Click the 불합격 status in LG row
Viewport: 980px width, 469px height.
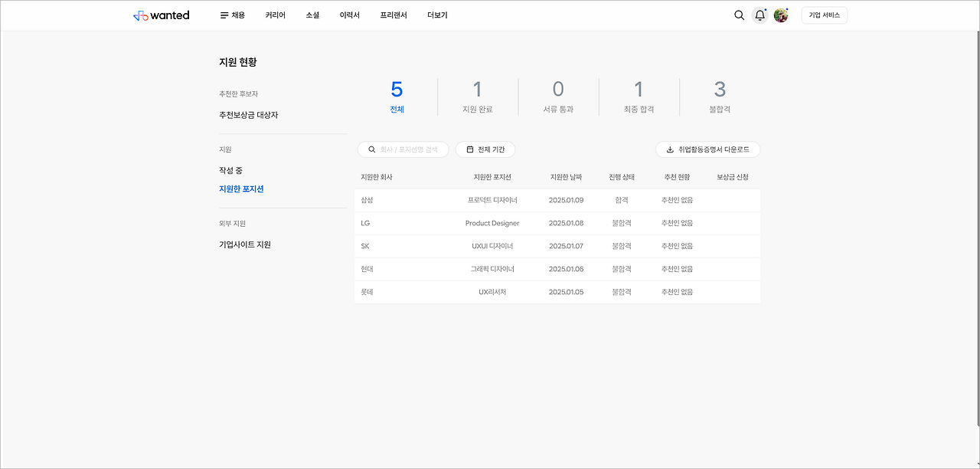(622, 223)
